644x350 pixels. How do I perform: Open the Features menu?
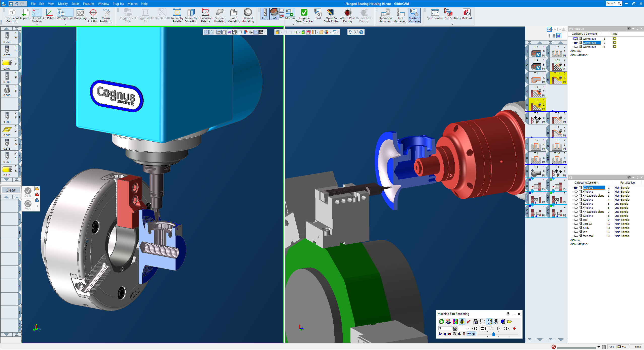(x=89, y=4)
